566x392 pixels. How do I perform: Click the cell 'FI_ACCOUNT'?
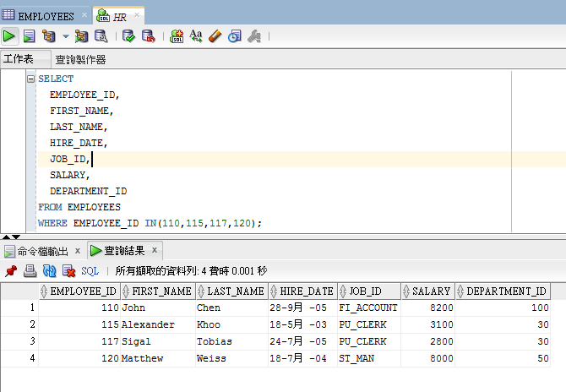(367, 308)
